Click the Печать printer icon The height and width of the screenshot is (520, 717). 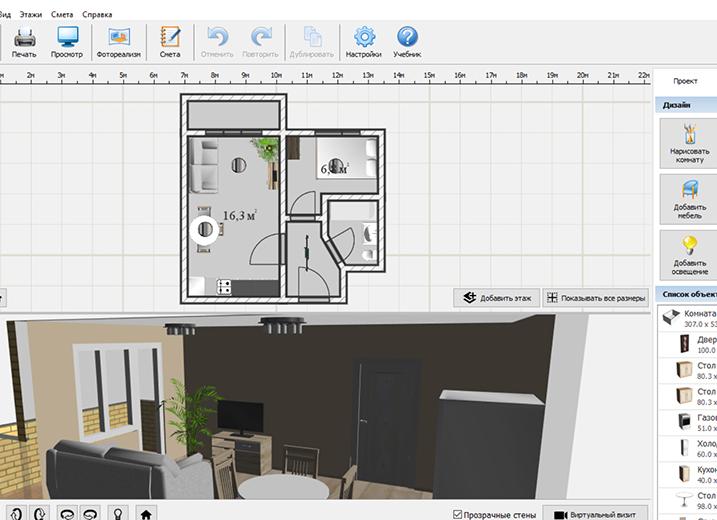(24, 42)
